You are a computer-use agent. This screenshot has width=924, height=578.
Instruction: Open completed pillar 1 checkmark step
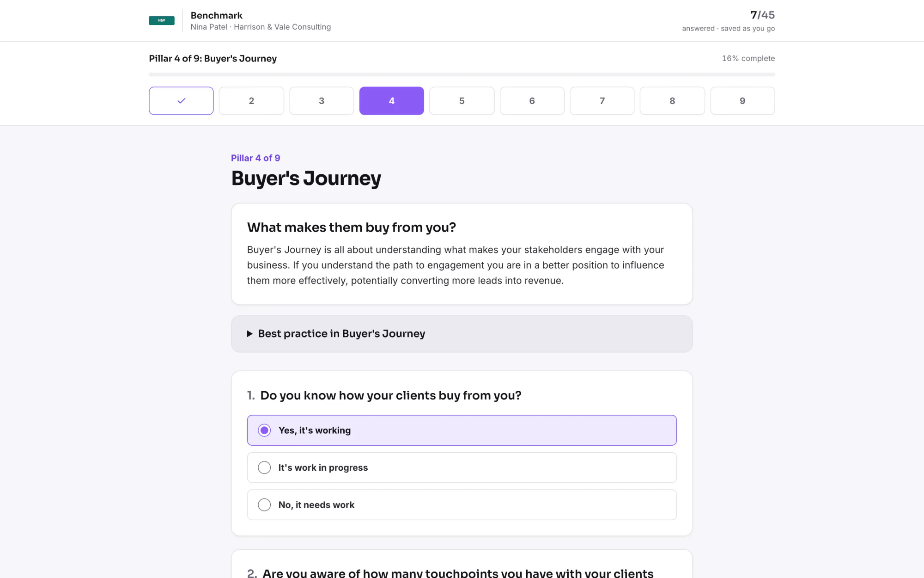181,101
